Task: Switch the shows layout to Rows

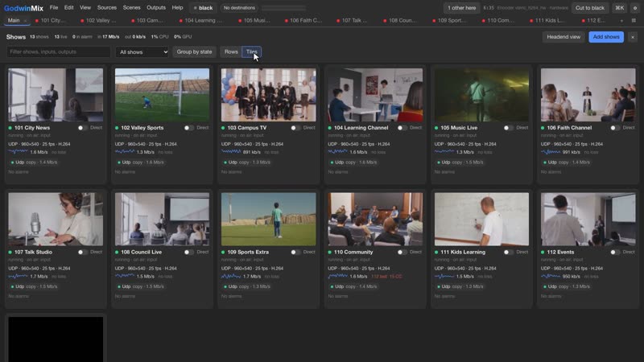Action: point(231,52)
